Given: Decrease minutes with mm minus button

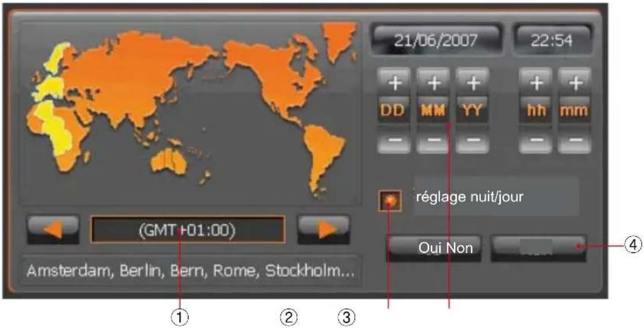Looking at the screenshot, I should pyautogui.click(x=575, y=140).
